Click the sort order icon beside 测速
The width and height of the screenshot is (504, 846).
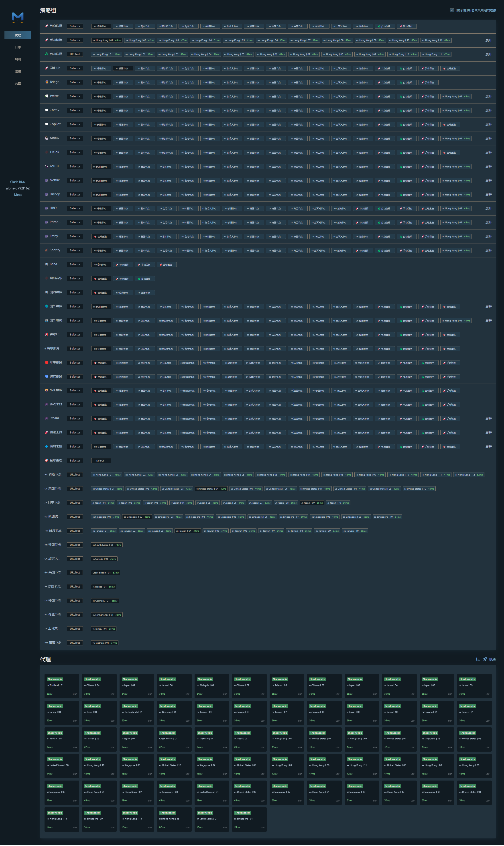click(x=478, y=659)
